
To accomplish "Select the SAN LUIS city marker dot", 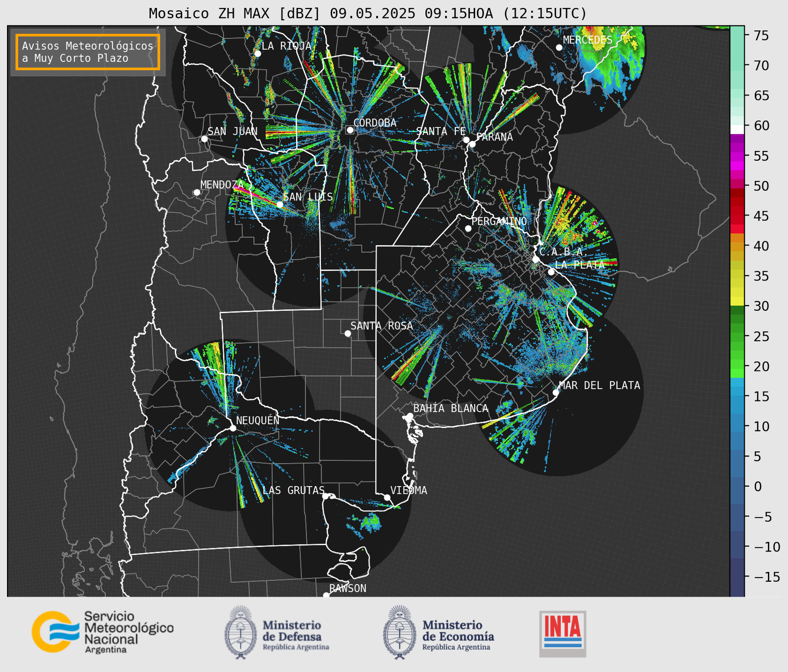I will coord(280,204).
